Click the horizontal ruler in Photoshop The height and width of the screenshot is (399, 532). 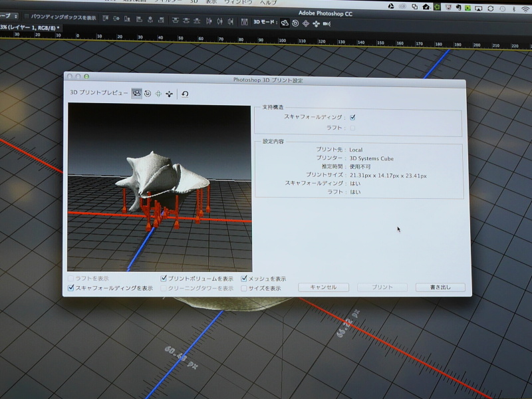[x=266, y=39]
